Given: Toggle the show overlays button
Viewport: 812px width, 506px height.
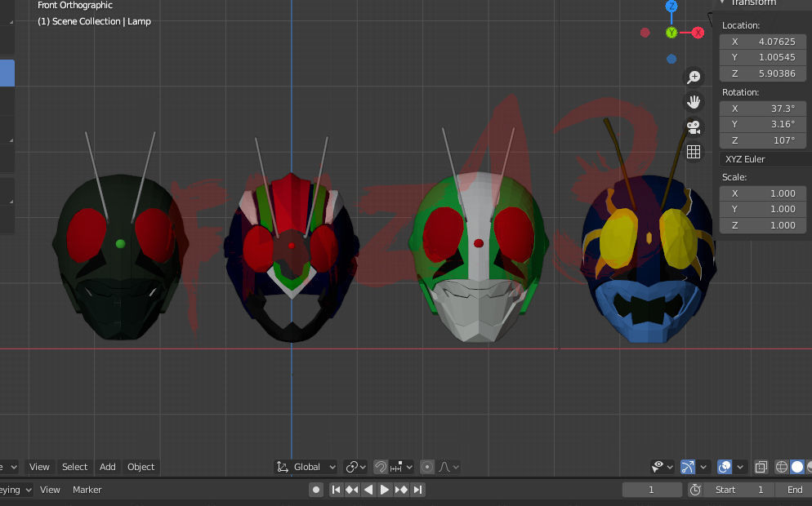Looking at the screenshot, I should pyautogui.click(x=725, y=467).
